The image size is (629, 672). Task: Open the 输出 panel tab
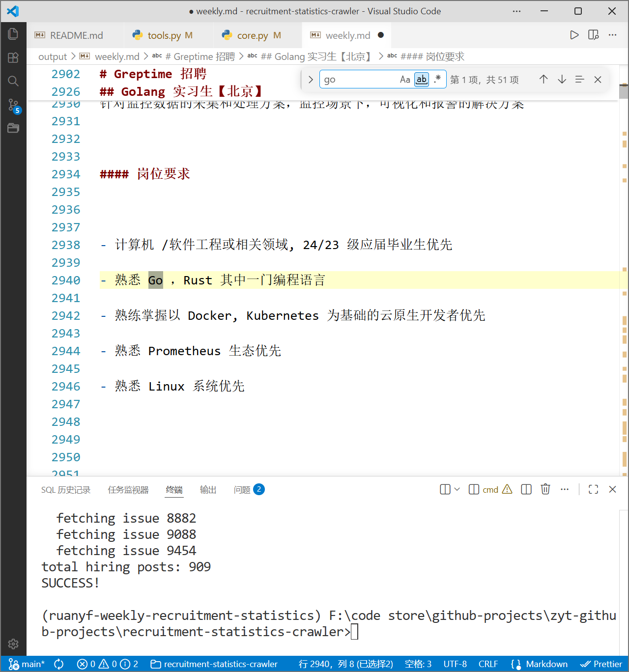[x=208, y=489]
